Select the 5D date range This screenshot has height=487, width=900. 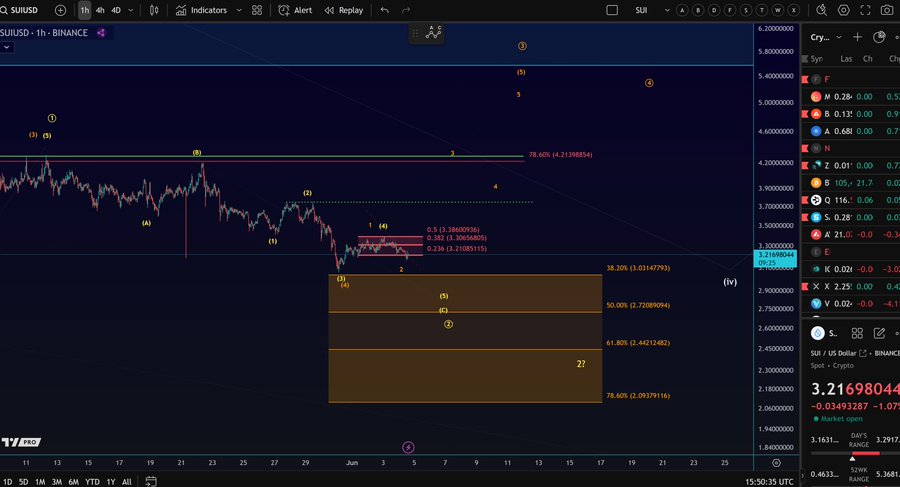(24, 482)
